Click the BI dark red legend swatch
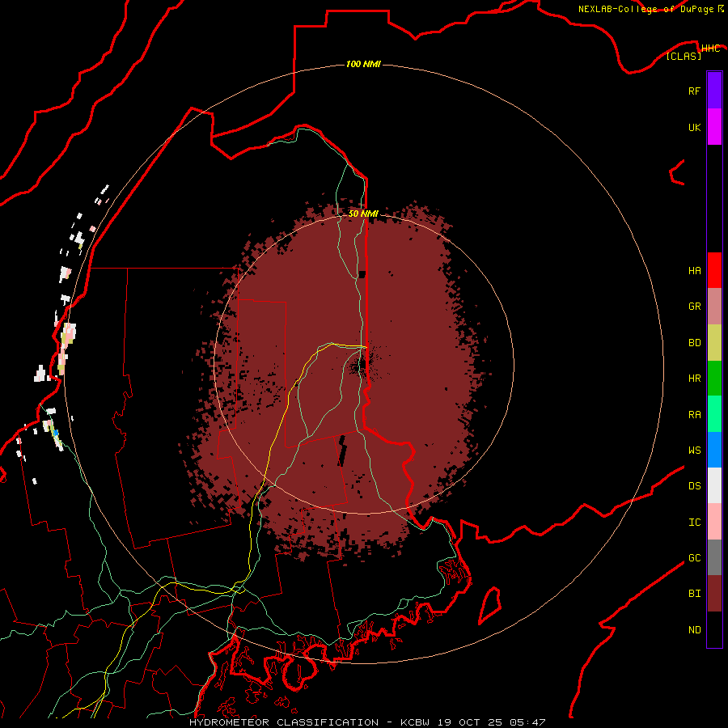Image resolution: width=728 pixels, height=728 pixels. [x=714, y=594]
